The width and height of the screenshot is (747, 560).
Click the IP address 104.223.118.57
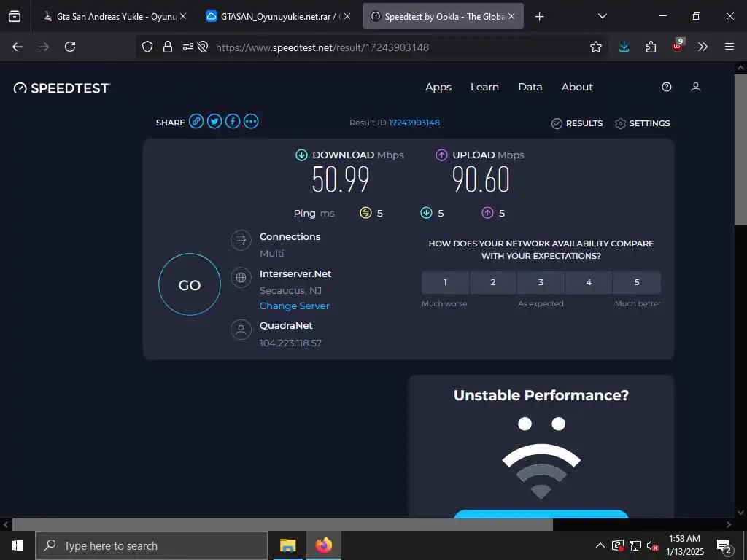coord(290,343)
